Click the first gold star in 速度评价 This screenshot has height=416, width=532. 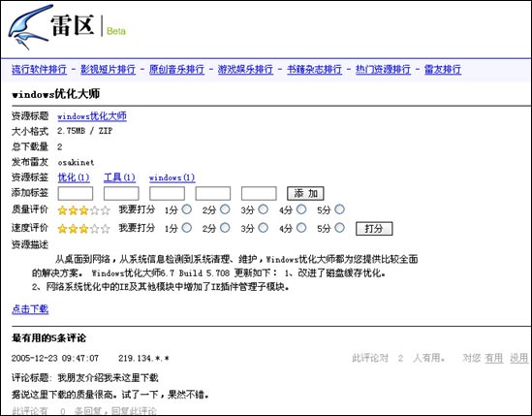click(62, 229)
